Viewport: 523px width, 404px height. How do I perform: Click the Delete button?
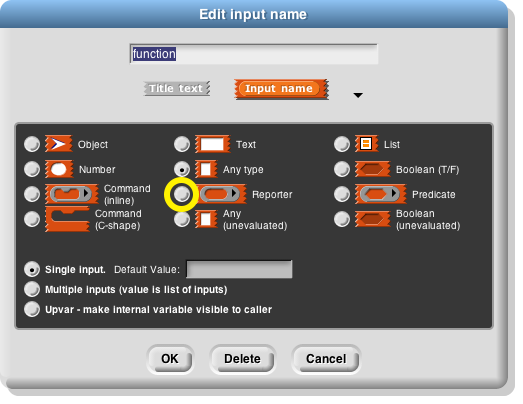tap(242, 359)
